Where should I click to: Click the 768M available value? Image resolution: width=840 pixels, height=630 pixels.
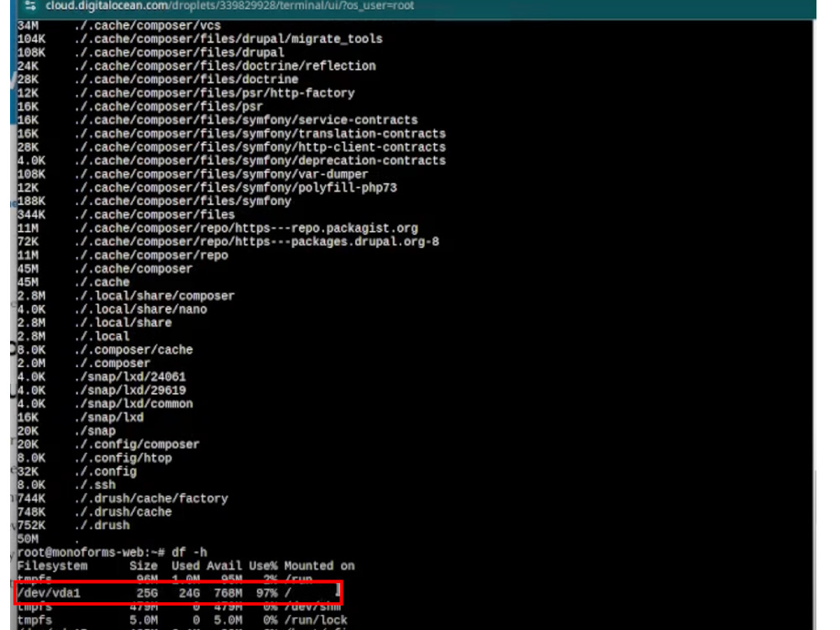point(228,593)
